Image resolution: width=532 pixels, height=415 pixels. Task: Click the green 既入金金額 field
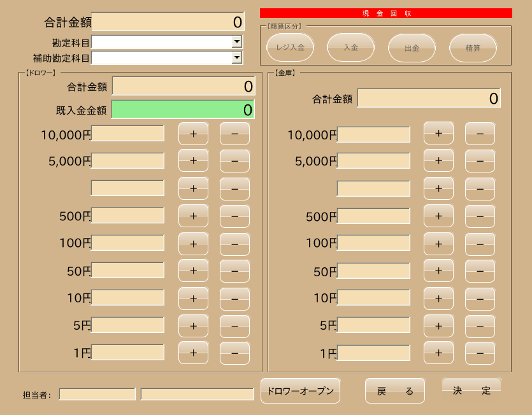tap(183, 109)
